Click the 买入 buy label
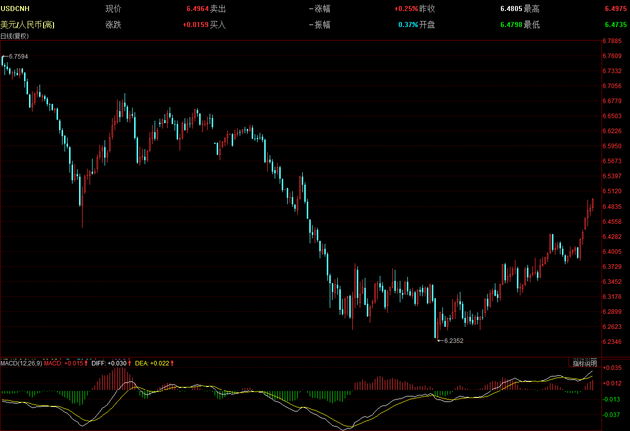Viewport: 630px width, 431px height. (x=218, y=23)
